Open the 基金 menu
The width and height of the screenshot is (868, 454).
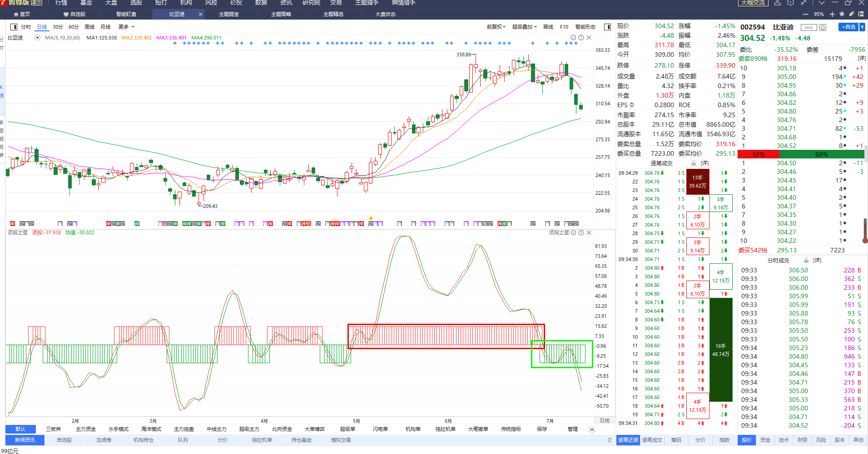[x=86, y=3]
